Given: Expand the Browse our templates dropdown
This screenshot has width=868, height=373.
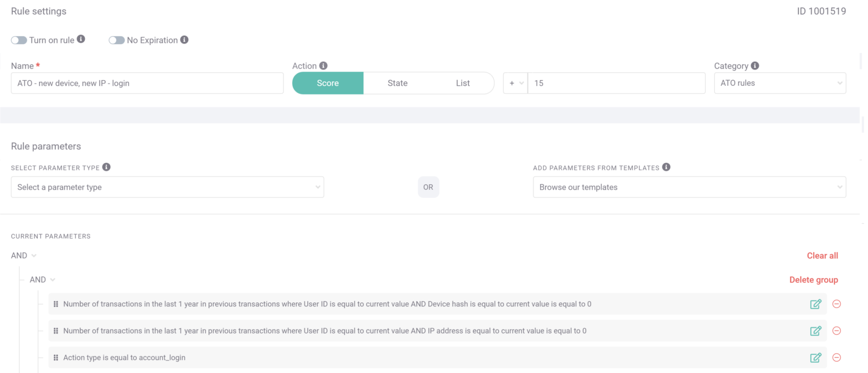Looking at the screenshot, I should click(689, 186).
